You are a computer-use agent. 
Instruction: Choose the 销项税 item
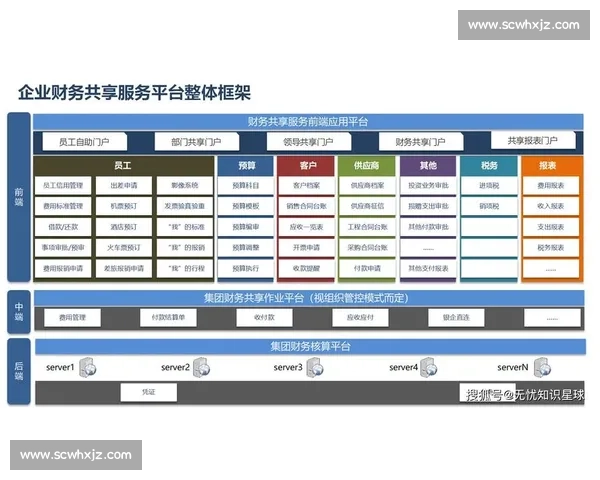(489, 206)
